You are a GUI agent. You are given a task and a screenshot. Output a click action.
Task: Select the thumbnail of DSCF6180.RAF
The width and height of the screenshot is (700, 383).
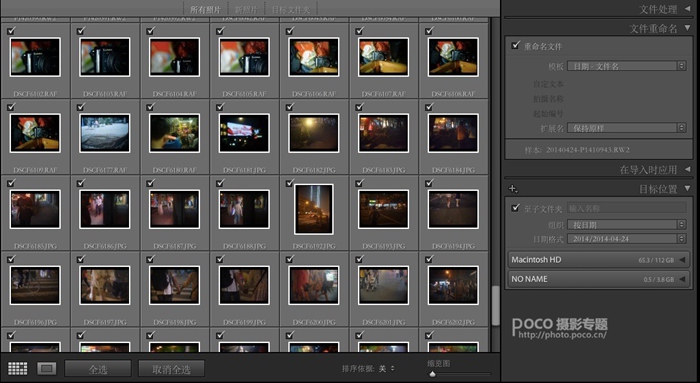(x=175, y=133)
